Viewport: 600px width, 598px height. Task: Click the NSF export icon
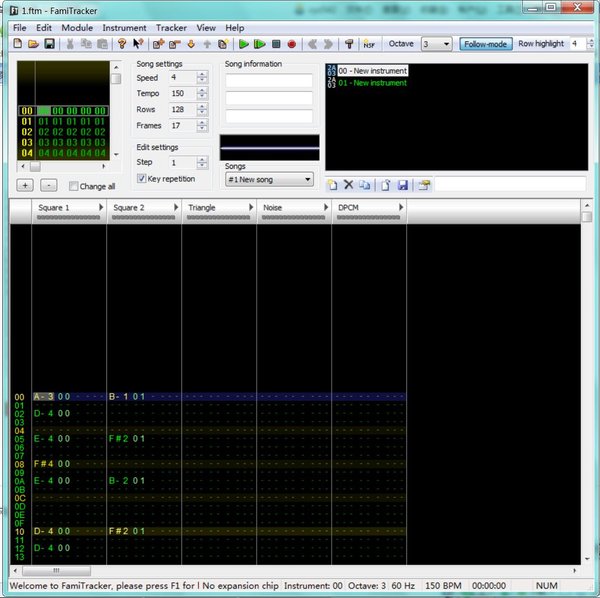369,44
